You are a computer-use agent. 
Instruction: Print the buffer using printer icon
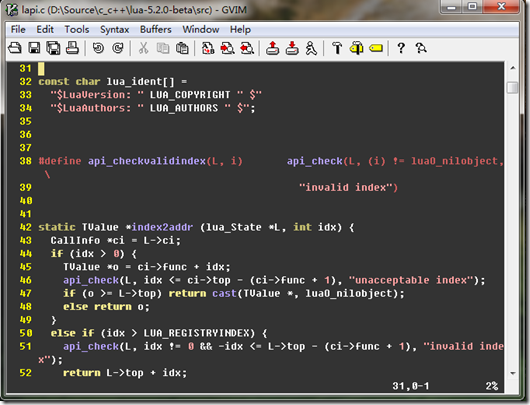72,48
